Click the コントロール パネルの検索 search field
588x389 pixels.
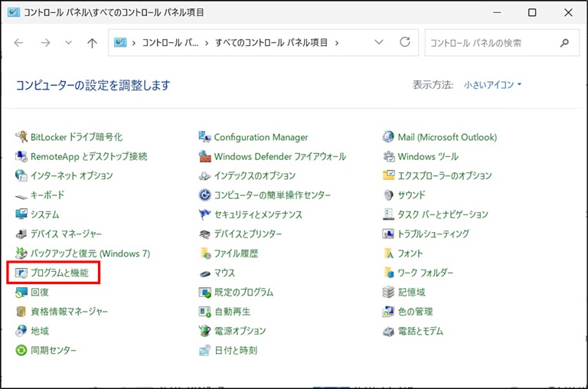click(x=492, y=43)
